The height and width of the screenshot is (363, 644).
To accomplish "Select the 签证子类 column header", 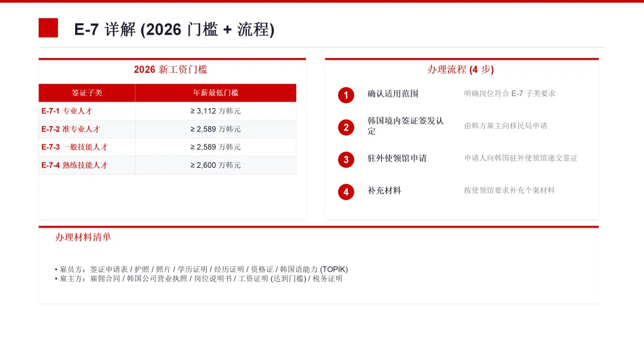I will point(86,93).
